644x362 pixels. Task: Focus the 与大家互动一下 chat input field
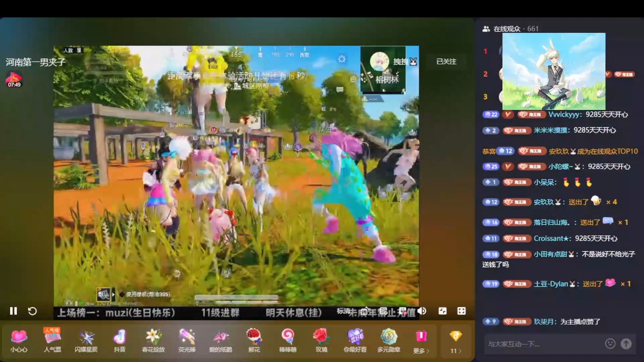click(543, 344)
